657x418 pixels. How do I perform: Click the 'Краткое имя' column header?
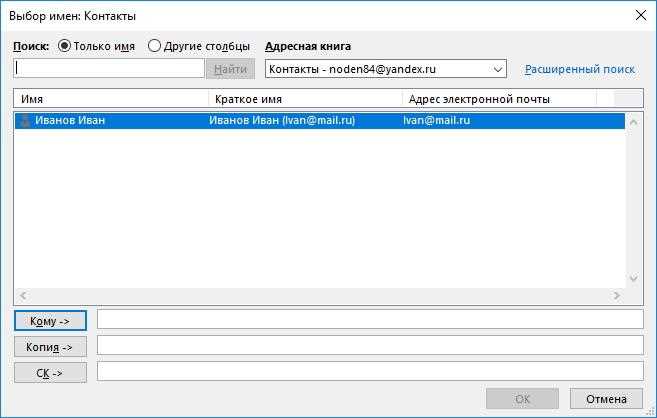[x=305, y=99]
